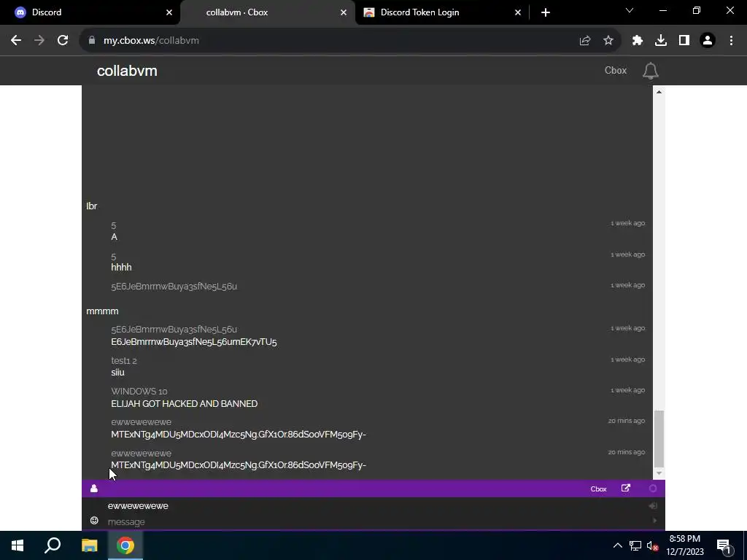The height and width of the screenshot is (560, 747).
Task: Click the mmmm text line
Action: 102,311
